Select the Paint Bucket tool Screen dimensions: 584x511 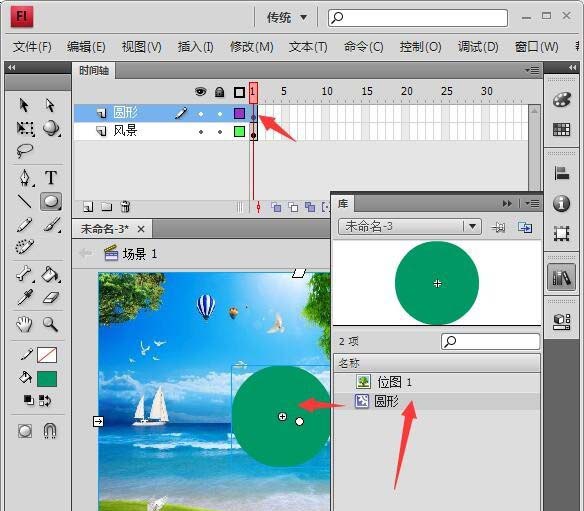pos(50,274)
